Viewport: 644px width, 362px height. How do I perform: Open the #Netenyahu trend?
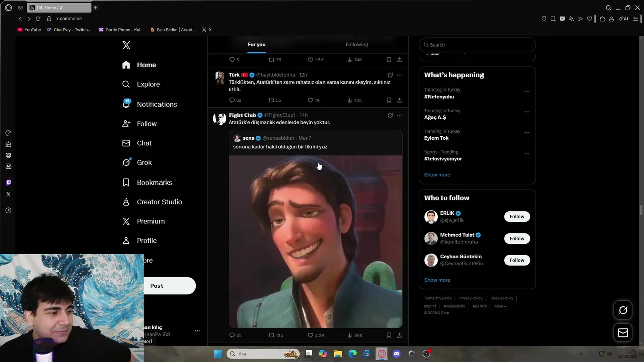coord(439,97)
